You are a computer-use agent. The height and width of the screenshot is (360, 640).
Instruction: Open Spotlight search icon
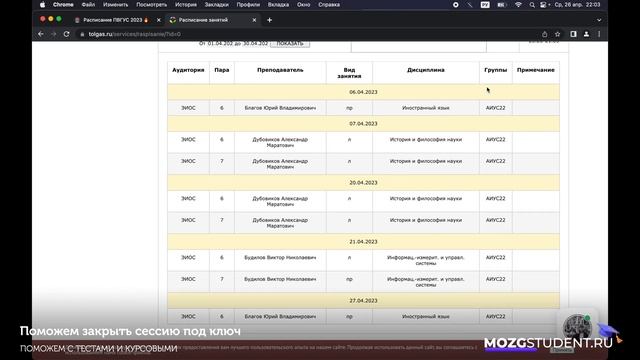(532, 5)
